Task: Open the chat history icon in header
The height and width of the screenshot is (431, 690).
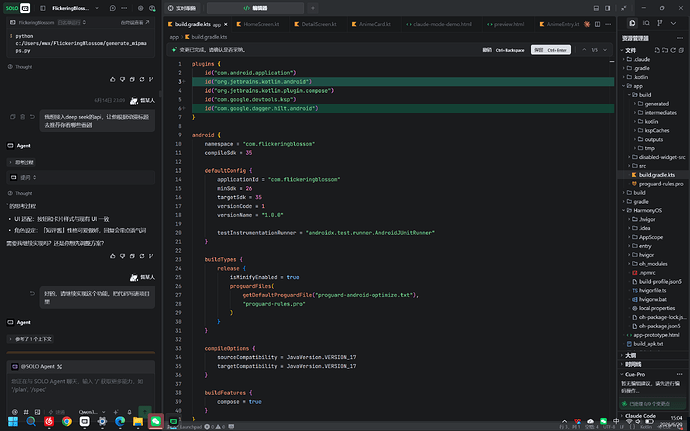Action: pyautogui.click(x=113, y=8)
